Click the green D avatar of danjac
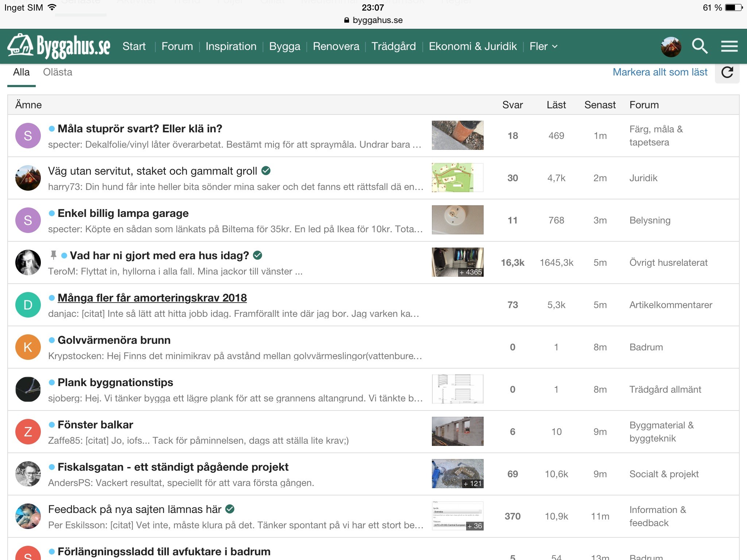 [28, 305]
